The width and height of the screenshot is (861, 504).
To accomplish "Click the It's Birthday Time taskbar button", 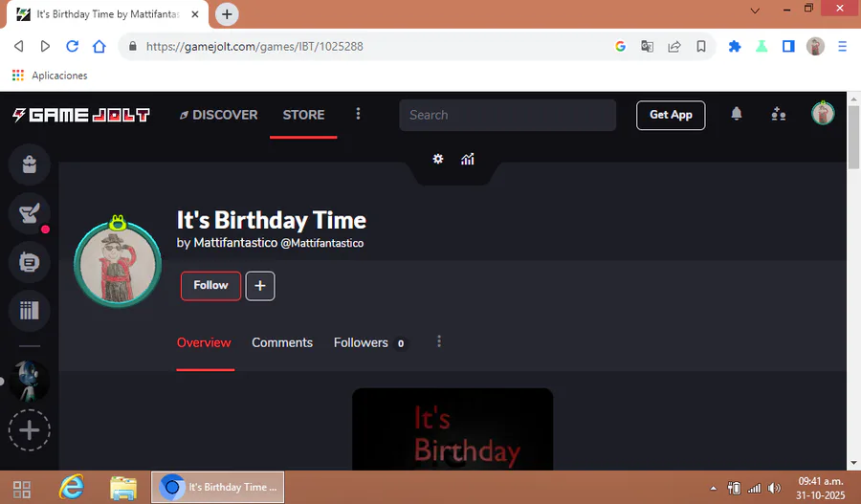I will point(218,487).
